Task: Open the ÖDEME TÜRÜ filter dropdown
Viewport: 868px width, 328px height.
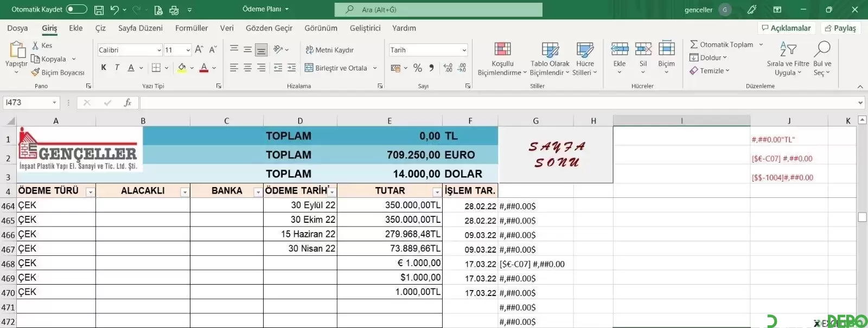Action: (91, 192)
